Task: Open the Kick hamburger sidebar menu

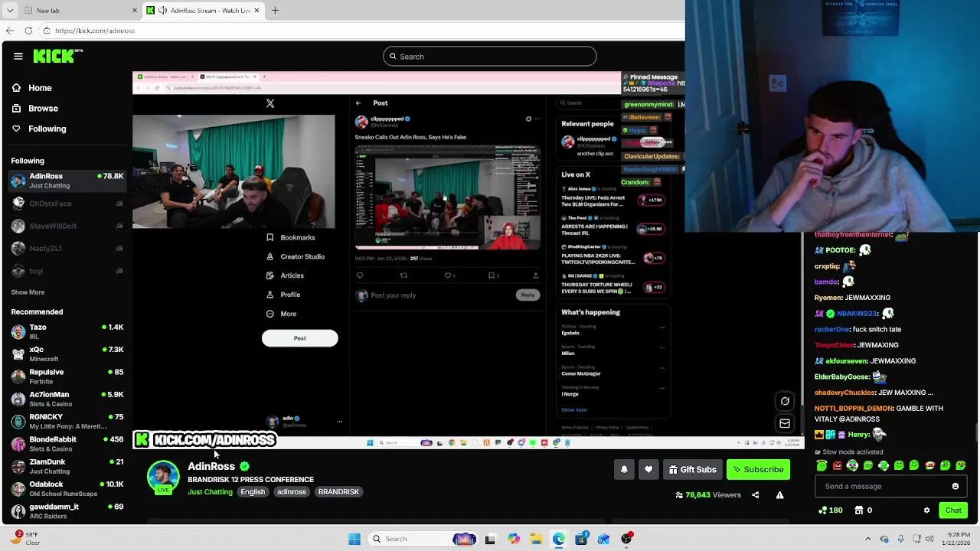Action: (18, 56)
